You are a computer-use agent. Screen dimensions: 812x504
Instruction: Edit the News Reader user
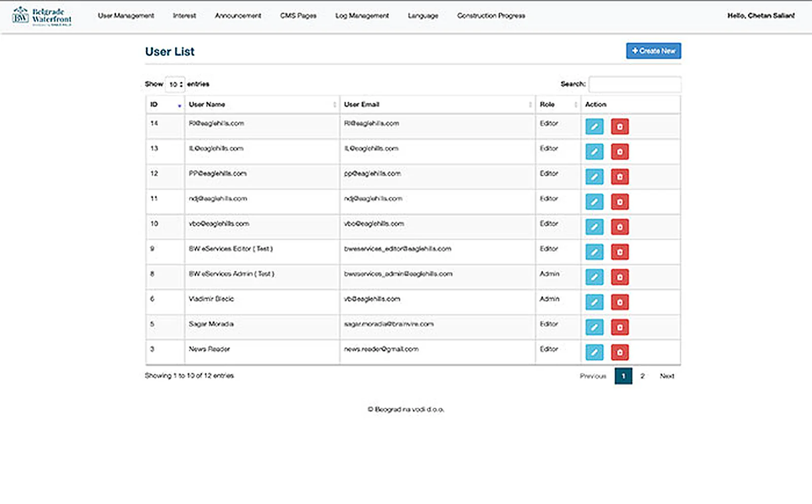click(x=594, y=352)
